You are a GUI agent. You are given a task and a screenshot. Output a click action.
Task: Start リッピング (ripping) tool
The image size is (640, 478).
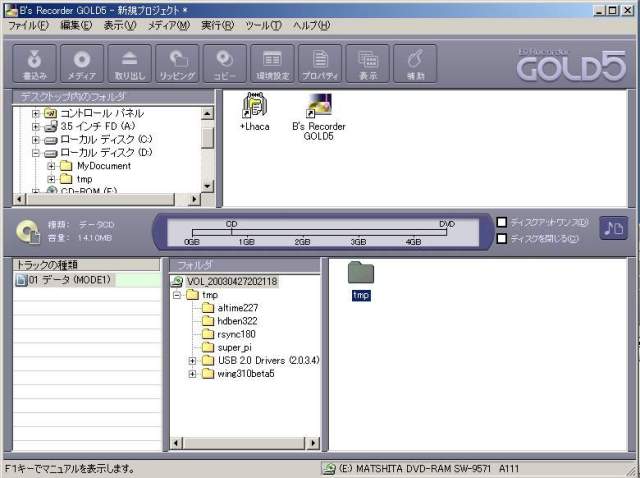(177, 64)
